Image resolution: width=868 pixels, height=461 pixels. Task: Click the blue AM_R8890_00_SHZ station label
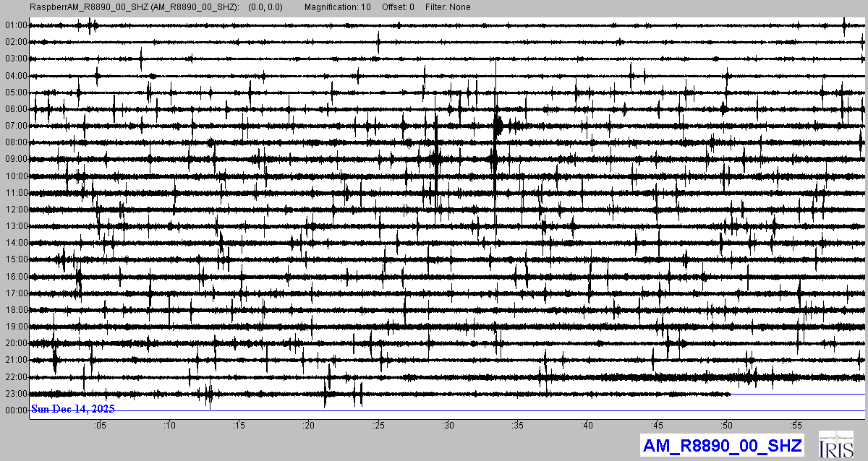pyautogui.click(x=721, y=445)
